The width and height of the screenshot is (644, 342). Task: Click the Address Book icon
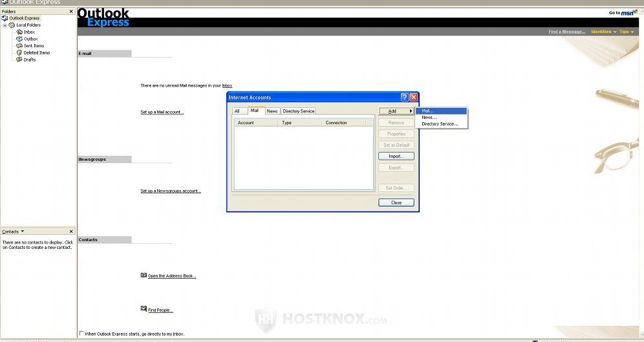(x=144, y=275)
